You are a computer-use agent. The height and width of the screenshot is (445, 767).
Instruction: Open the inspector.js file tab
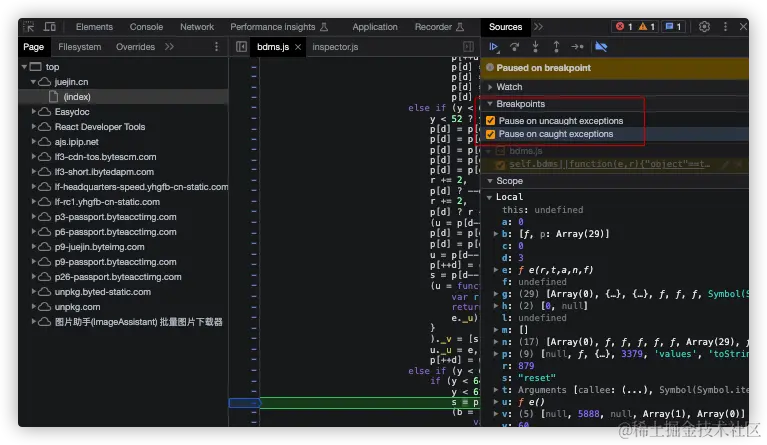pyautogui.click(x=335, y=47)
